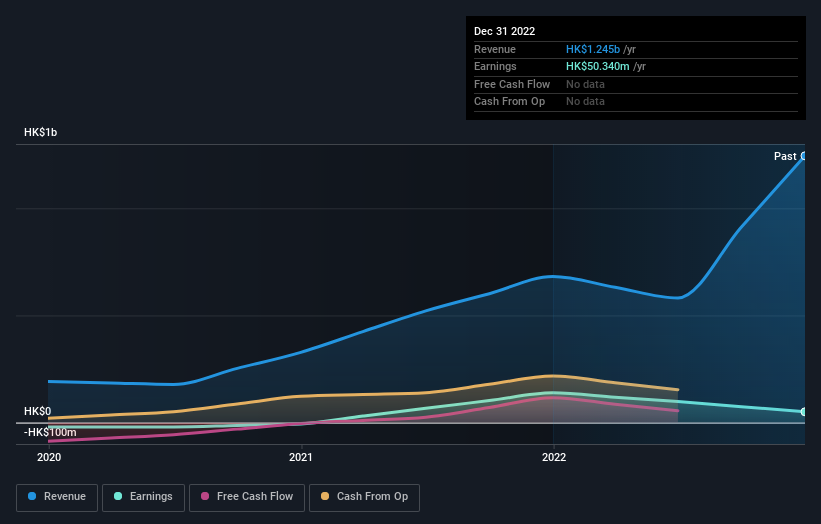821x524 pixels.
Task: Toggle the Free Cash Flow legend button
Action: pos(247,497)
